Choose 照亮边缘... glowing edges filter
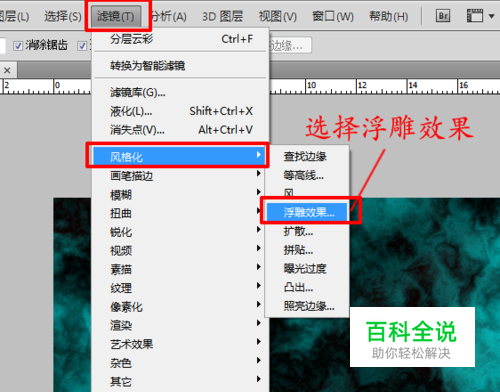The image size is (500, 392). pyautogui.click(x=307, y=305)
